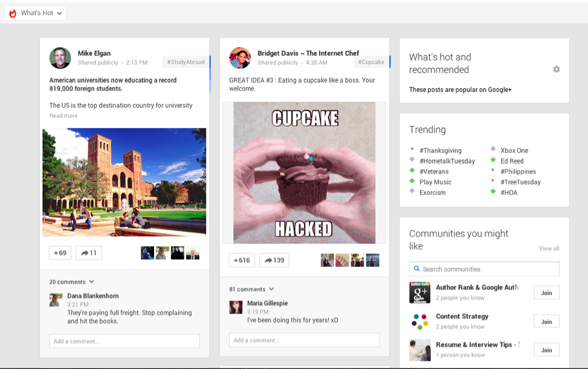Open the Cupcake Hacked image
Viewport: 588px width, 369px height.
coord(304,173)
